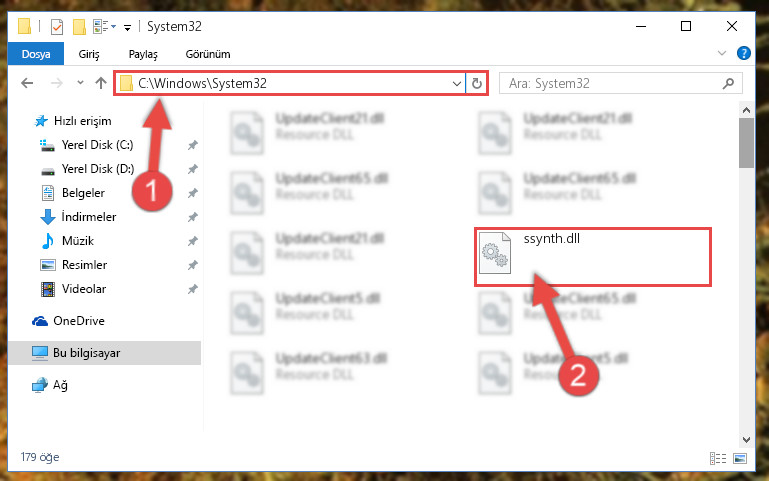Click the vertical scrollbar down arrow
The width and height of the screenshot is (769, 481).
(746, 440)
